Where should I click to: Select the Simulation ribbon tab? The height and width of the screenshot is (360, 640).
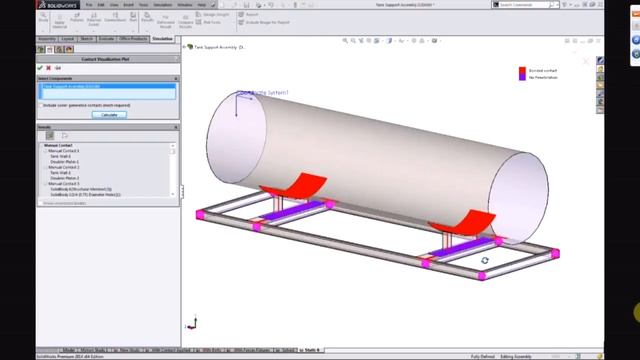click(x=162, y=39)
